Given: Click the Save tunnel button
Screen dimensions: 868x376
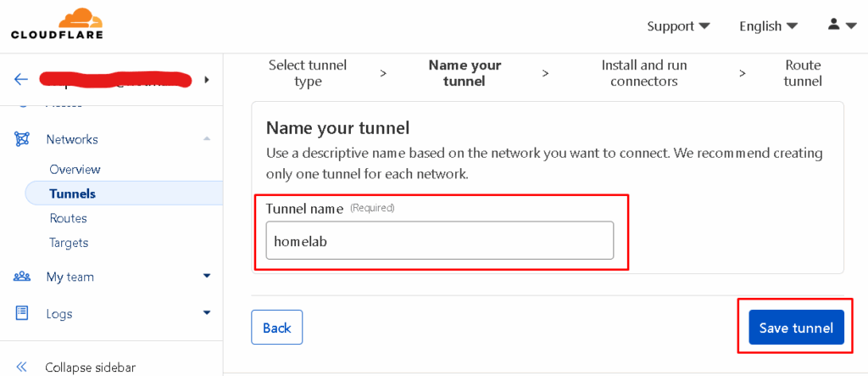Looking at the screenshot, I should [796, 328].
